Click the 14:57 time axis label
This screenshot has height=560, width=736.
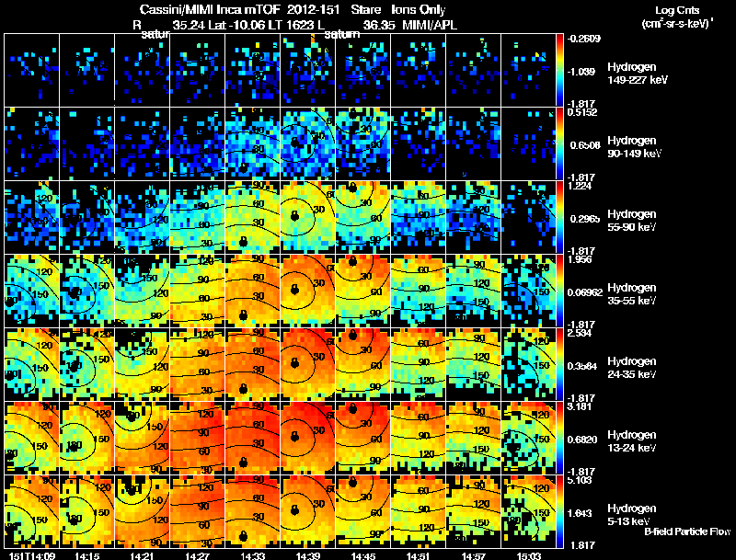click(x=473, y=556)
